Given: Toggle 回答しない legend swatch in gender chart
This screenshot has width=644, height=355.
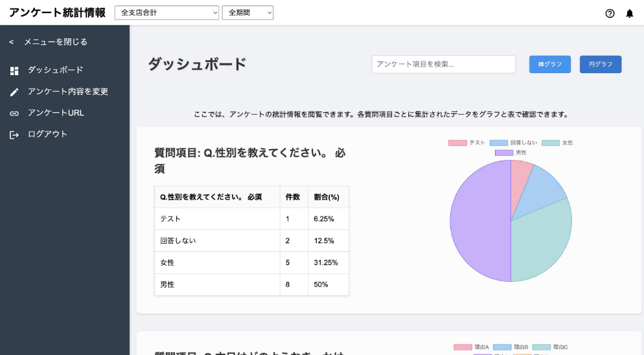Looking at the screenshot, I should (499, 143).
